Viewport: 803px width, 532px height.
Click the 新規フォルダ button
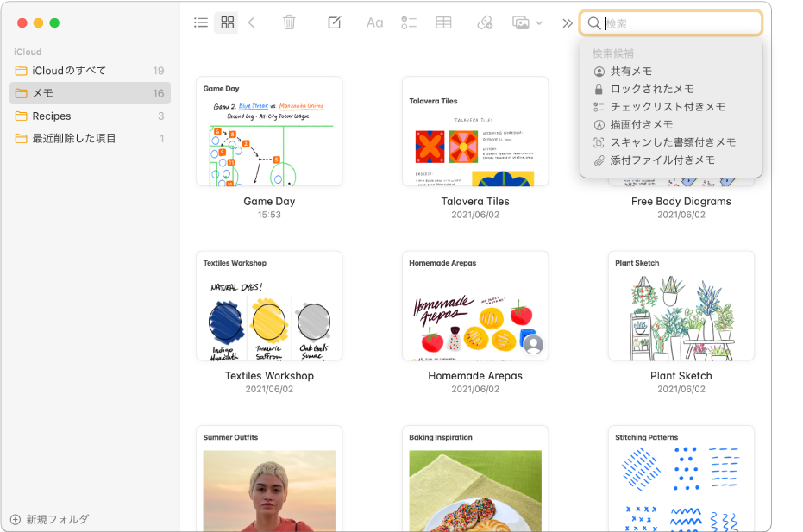tap(49, 519)
